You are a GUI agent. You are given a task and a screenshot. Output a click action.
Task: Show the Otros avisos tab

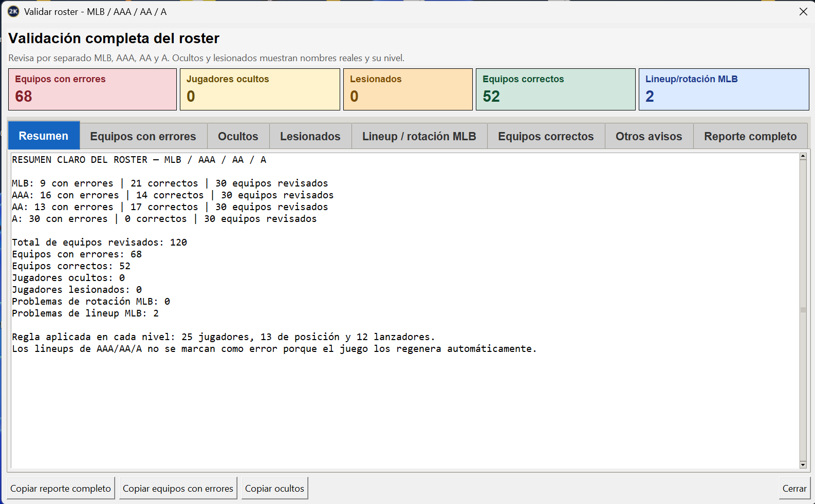tap(649, 136)
